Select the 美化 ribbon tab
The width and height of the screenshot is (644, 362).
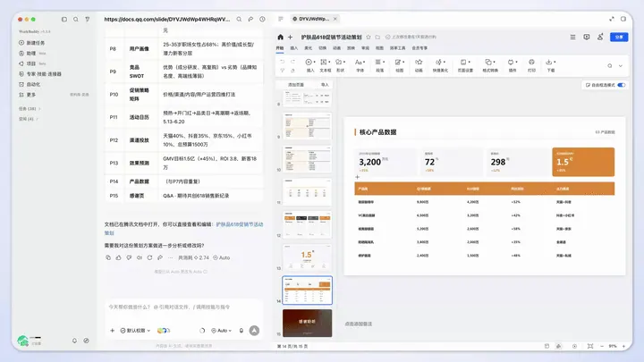point(309,48)
